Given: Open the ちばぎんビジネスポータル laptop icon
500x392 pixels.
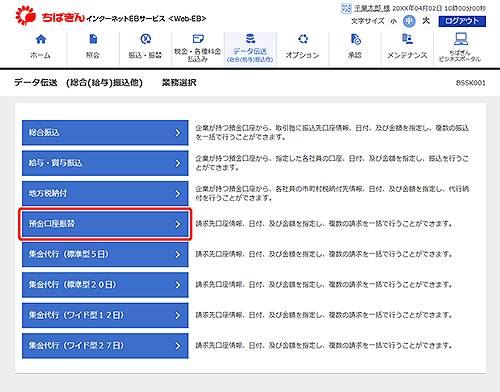Looking at the screenshot, I should (460, 39).
